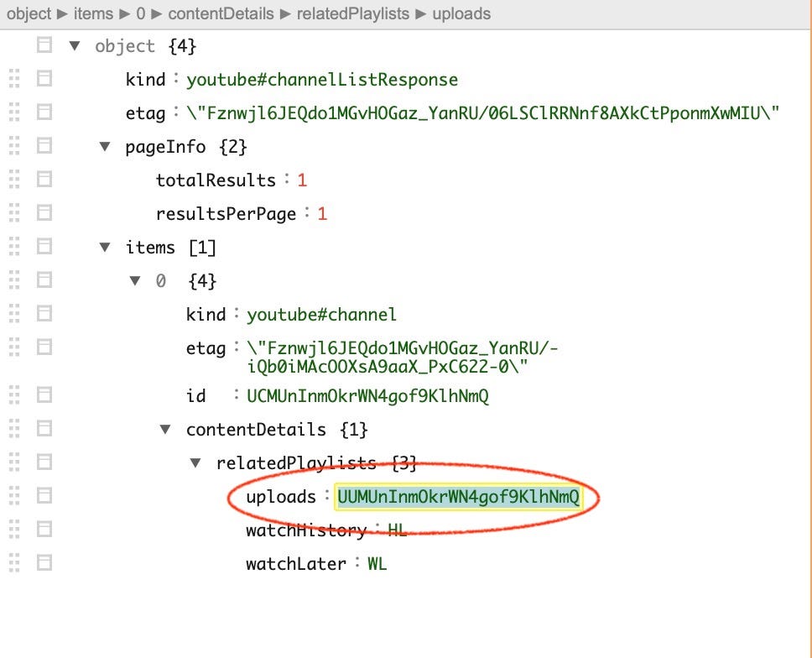Edit the resultsPerPage value 1
Image resolution: width=812 pixels, height=658 pixels.
[322, 213]
